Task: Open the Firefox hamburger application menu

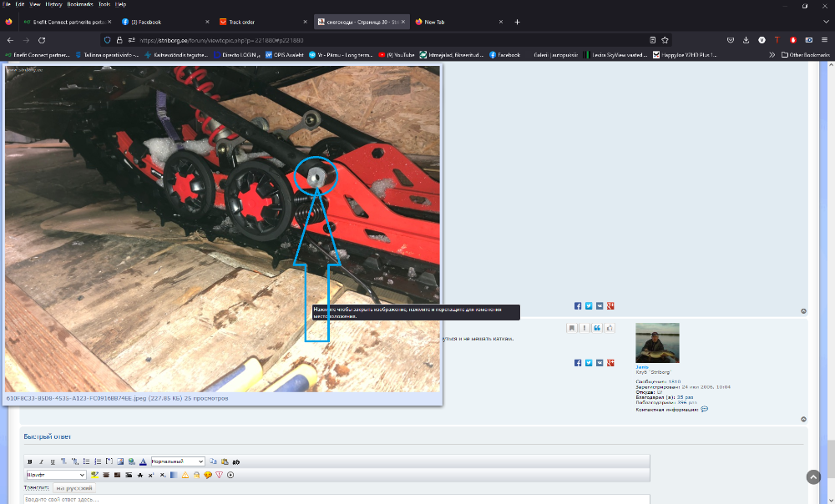Action: (x=824, y=39)
